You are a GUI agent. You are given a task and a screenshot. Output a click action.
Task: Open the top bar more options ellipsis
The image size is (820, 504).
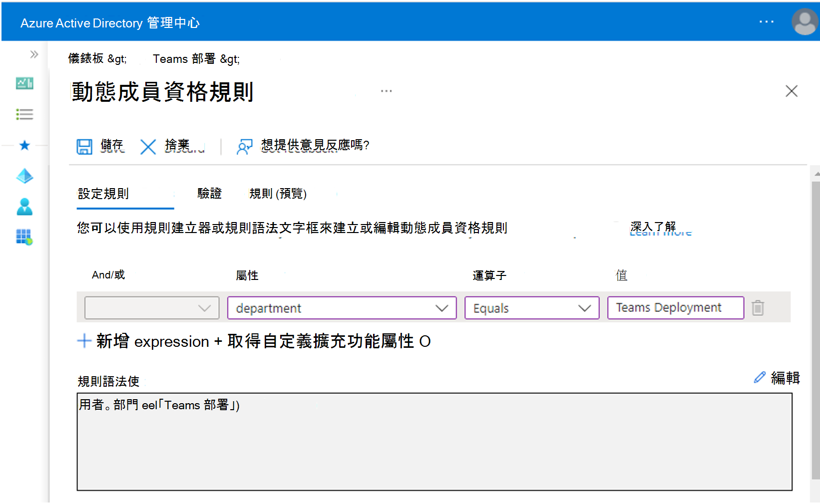(x=766, y=21)
